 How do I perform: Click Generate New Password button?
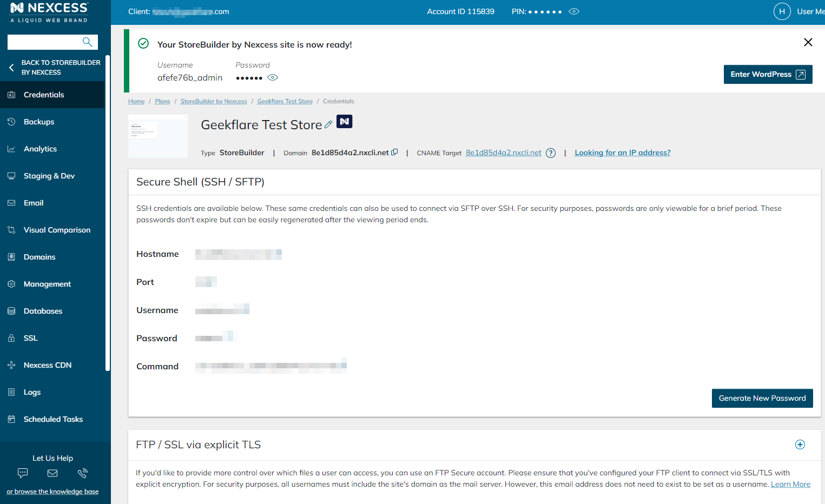tap(762, 399)
